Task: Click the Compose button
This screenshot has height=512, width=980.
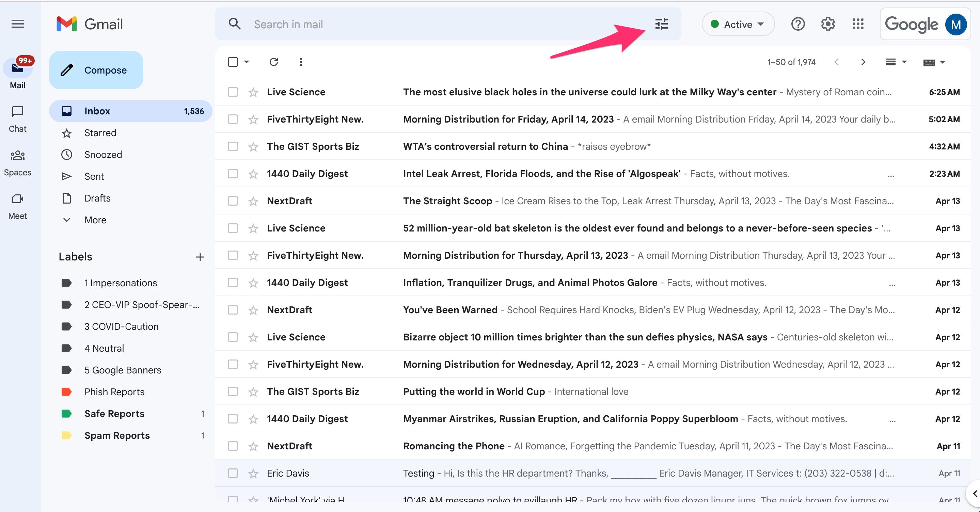Action: [96, 70]
